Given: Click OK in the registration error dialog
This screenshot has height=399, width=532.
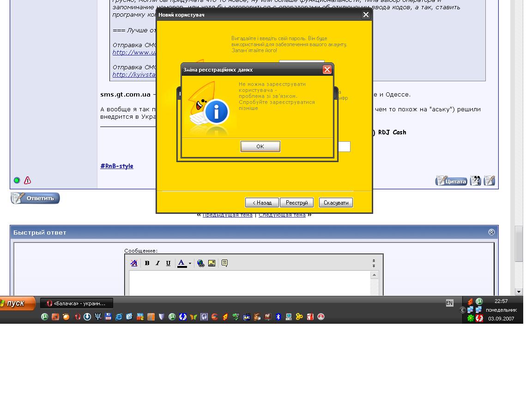Looking at the screenshot, I should click(260, 146).
